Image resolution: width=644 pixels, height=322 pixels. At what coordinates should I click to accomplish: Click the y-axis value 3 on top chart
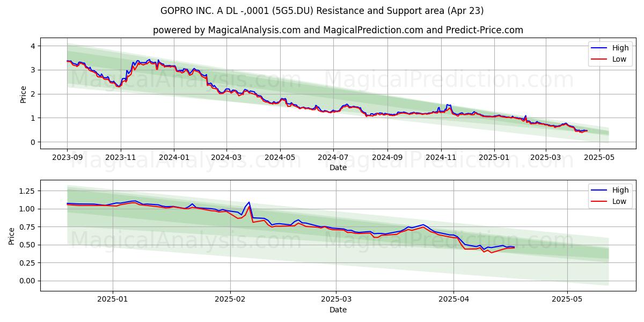[x=33, y=70]
